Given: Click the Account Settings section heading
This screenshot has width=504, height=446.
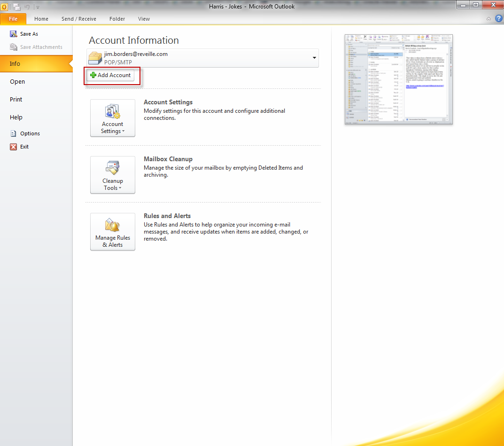Looking at the screenshot, I should 168,102.
